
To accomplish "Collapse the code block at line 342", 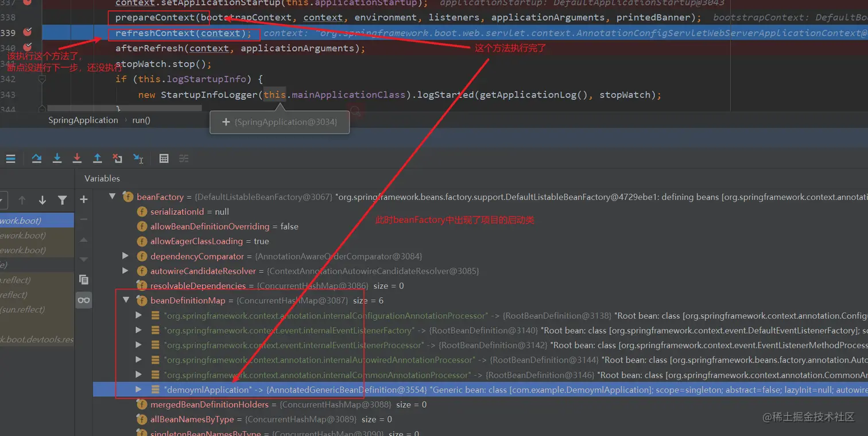I will [x=42, y=79].
